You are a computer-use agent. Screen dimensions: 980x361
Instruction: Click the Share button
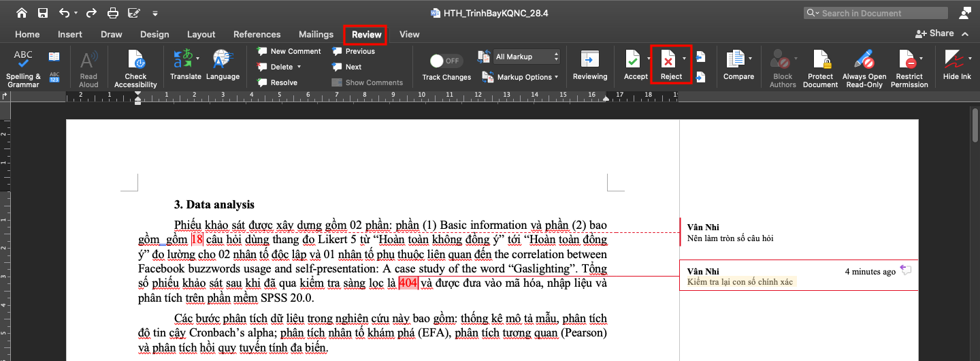(934, 33)
